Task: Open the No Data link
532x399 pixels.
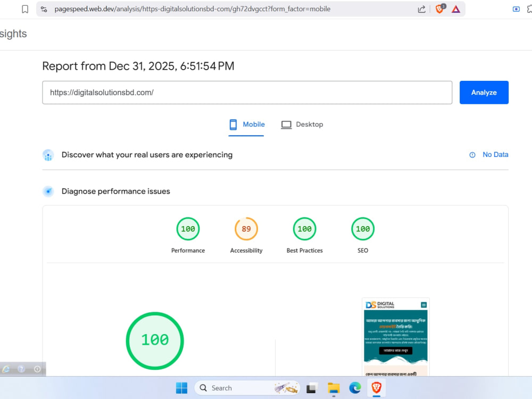Action: [495, 155]
